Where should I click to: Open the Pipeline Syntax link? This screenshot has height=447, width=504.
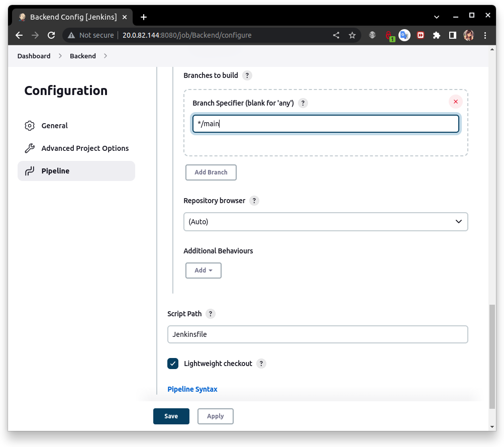click(192, 389)
